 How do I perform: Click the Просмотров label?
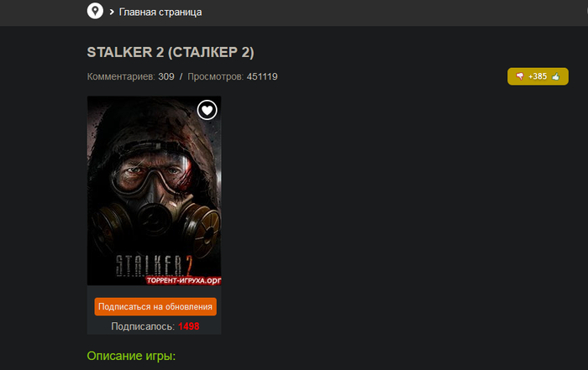tap(216, 77)
